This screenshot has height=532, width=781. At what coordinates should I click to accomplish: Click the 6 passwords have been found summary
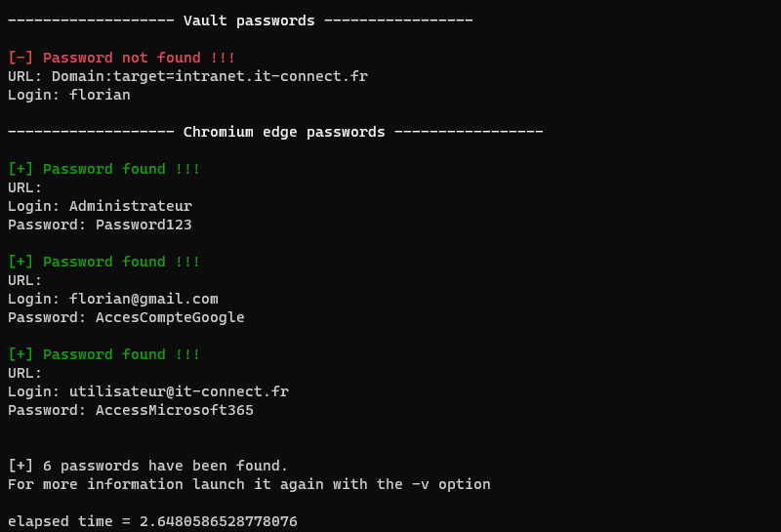tap(147, 466)
